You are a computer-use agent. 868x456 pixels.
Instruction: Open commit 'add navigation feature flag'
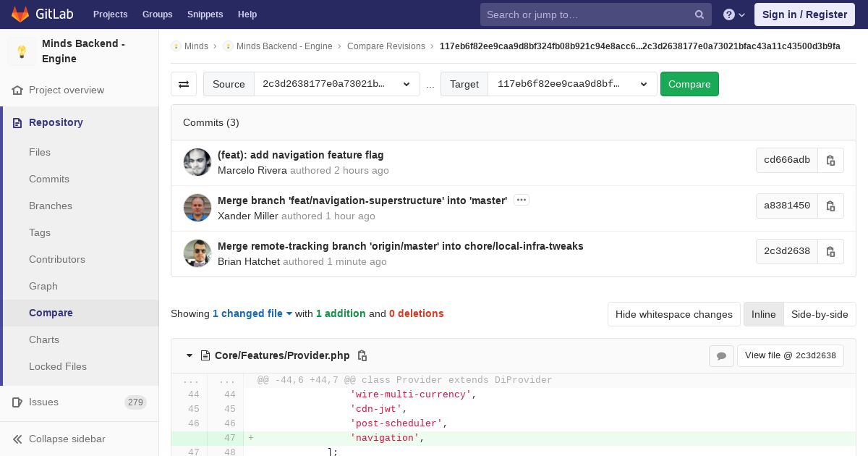click(x=300, y=155)
